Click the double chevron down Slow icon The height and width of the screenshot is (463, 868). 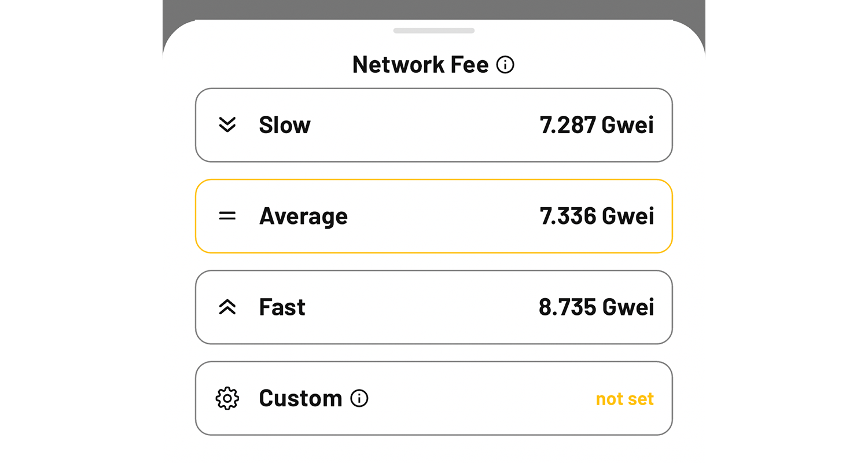pyautogui.click(x=227, y=125)
